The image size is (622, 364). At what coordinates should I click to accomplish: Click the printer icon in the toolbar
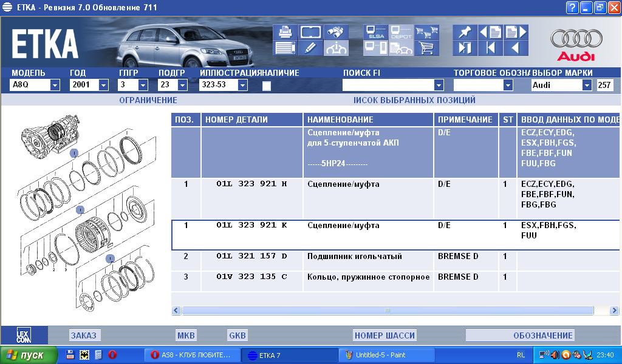[x=285, y=33]
